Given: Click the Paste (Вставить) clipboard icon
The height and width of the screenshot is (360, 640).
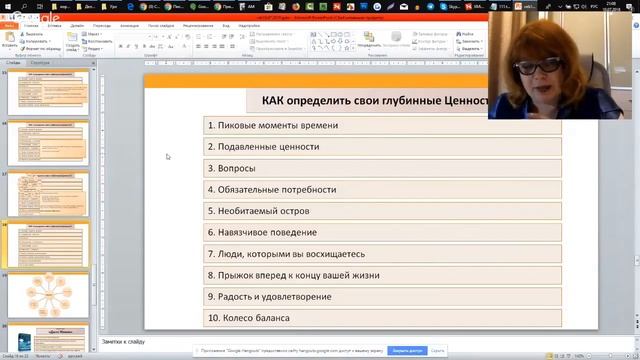Looking at the screenshot, I should 9,38.
